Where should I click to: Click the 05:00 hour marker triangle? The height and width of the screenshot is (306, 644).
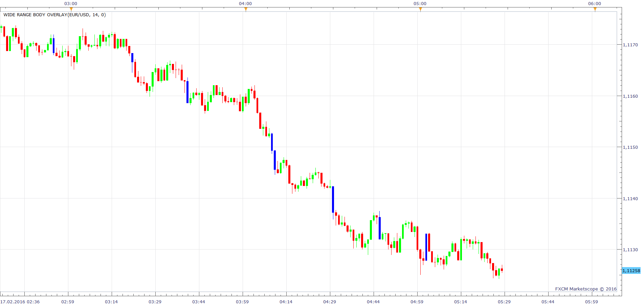point(420,9)
